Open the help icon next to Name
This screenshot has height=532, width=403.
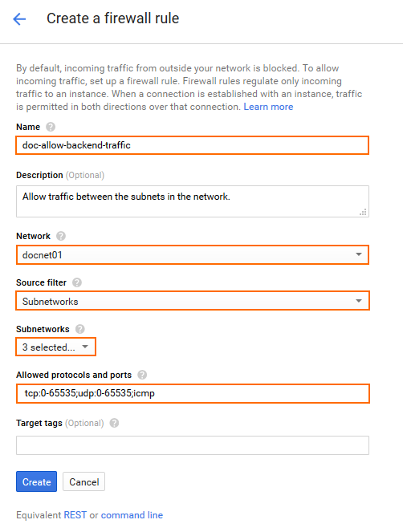(51, 127)
